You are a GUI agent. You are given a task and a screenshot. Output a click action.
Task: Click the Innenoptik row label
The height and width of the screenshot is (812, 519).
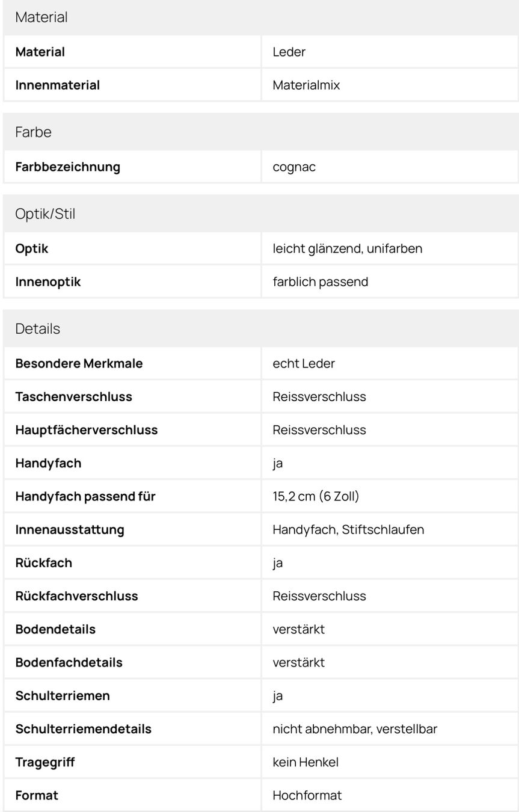click(x=48, y=281)
